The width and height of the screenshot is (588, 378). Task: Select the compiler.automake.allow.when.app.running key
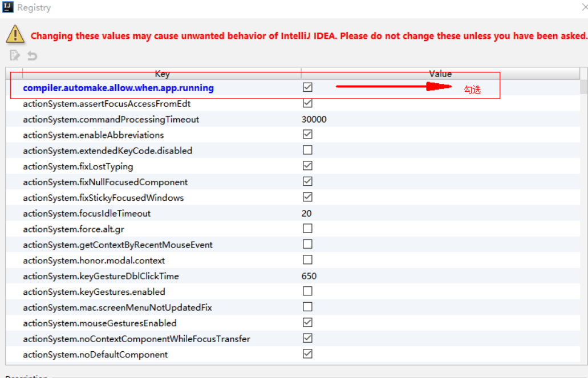point(119,88)
